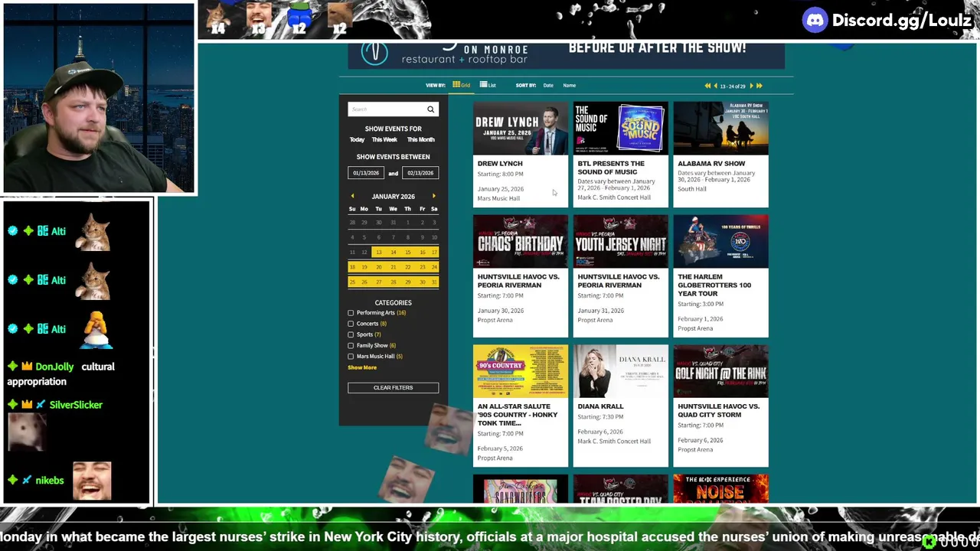The height and width of the screenshot is (551, 980).
Task: Select January 13 in the calendar
Action: [x=378, y=253]
